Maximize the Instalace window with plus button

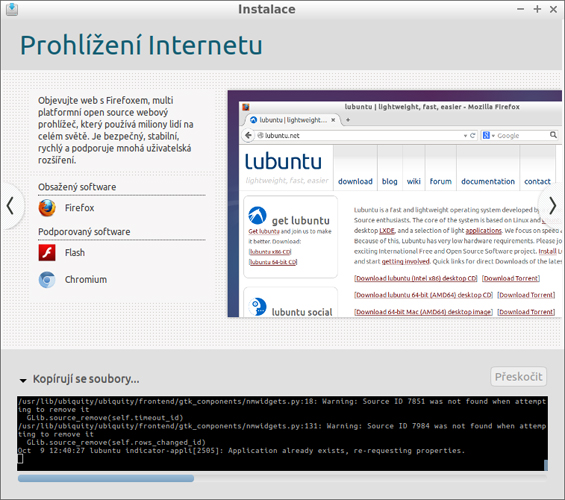pos(537,9)
